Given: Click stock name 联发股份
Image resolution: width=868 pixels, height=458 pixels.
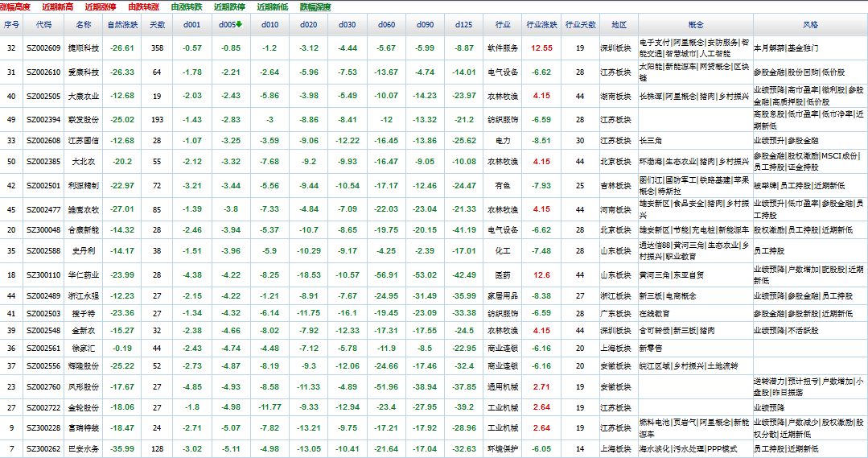Looking at the screenshot, I should pos(84,120).
